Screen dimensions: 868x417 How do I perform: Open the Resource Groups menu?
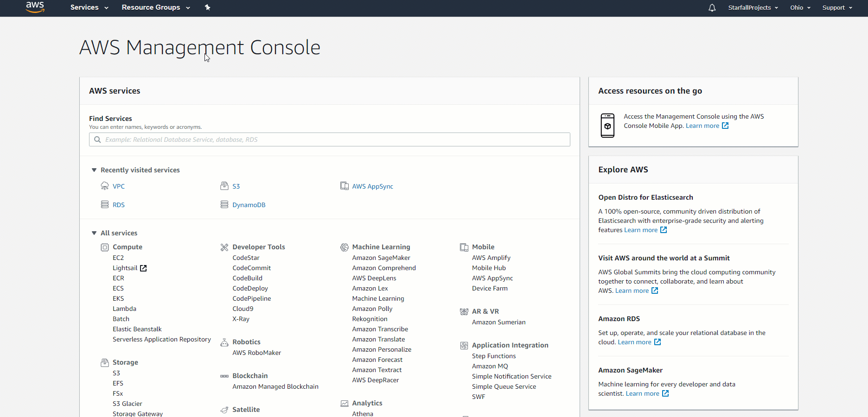click(x=156, y=8)
